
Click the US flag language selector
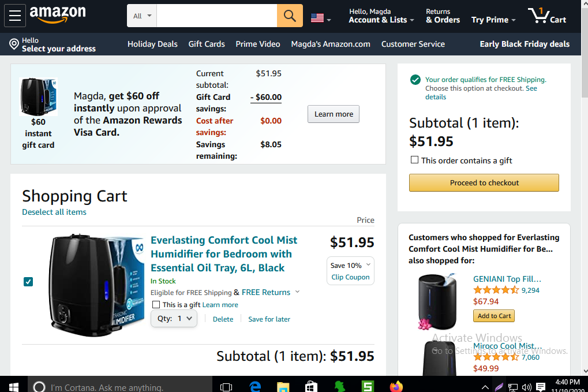point(320,18)
